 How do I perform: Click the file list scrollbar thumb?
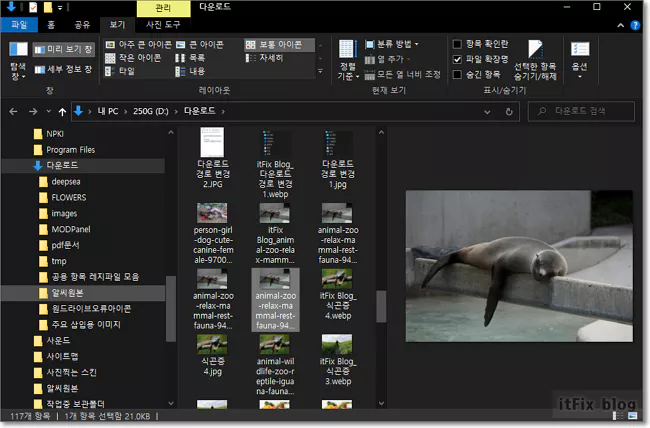(381, 306)
